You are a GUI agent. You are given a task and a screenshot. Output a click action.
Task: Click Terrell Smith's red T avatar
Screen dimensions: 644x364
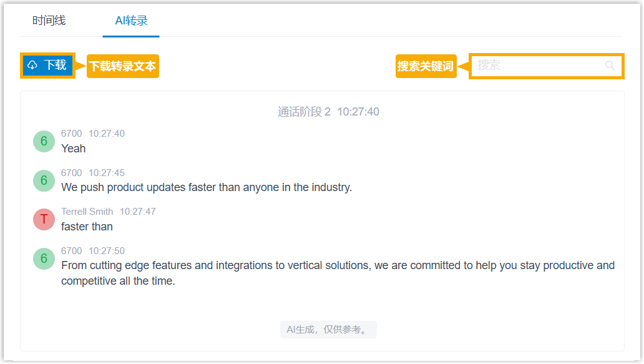tap(44, 219)
